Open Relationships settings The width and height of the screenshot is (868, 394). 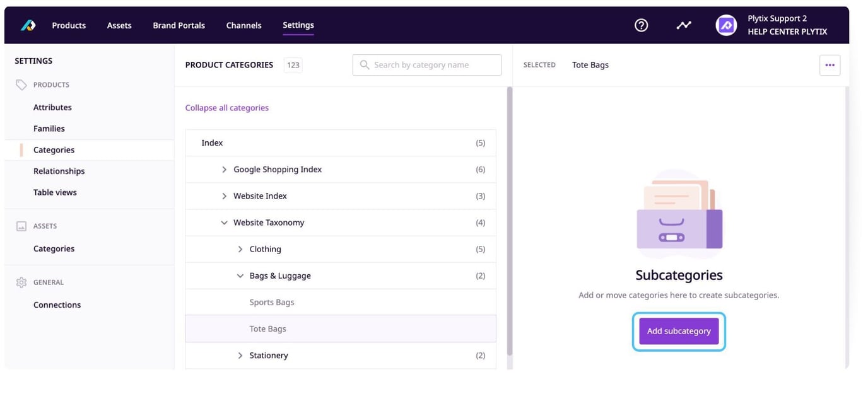[59, 171]
